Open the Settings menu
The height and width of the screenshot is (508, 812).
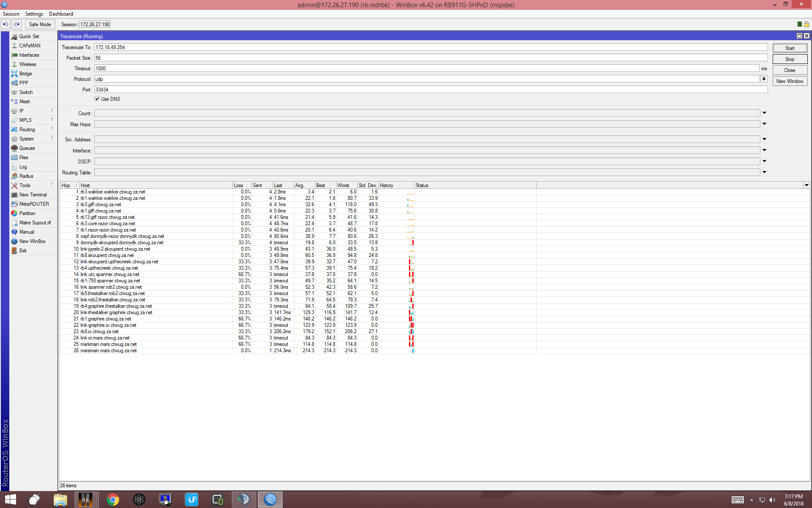tap(34, 14)
